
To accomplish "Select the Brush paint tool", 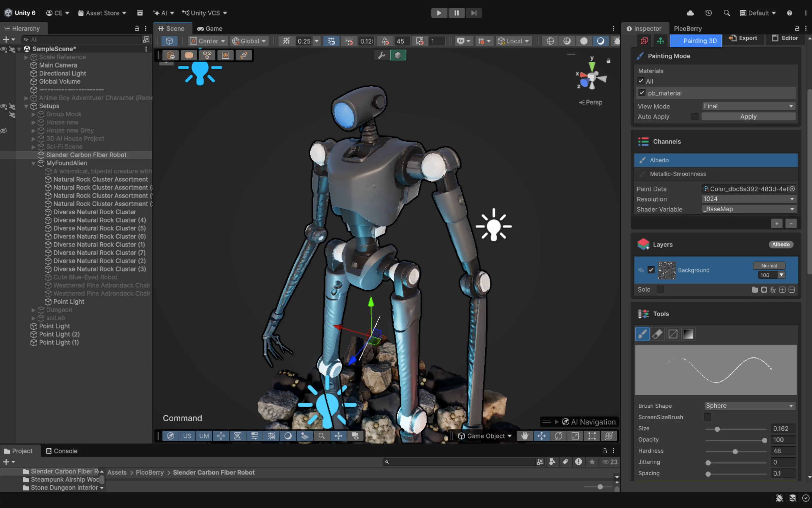I will [642, 334].
